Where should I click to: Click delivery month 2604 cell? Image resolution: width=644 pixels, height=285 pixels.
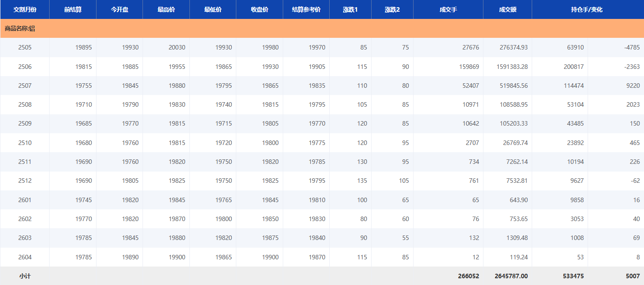click(x=25, y=257)
